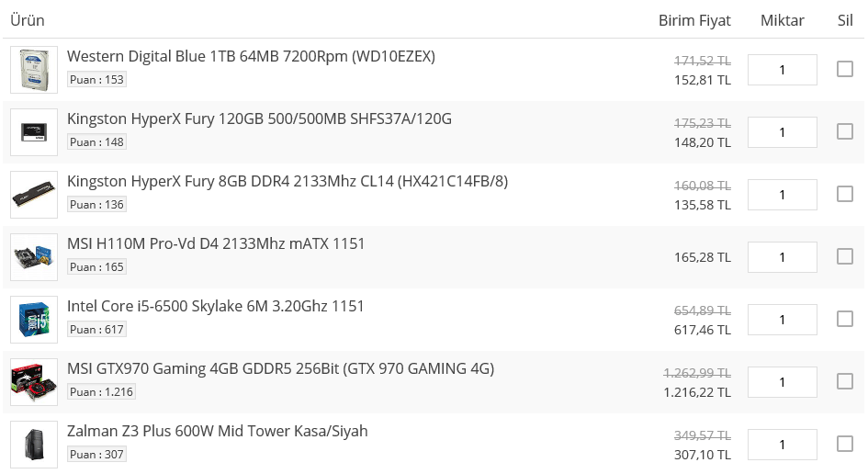Open the MSI H110M motherboard thumbnail
The height and width of the screenshot is (474, 868).
tap(34, 257)
